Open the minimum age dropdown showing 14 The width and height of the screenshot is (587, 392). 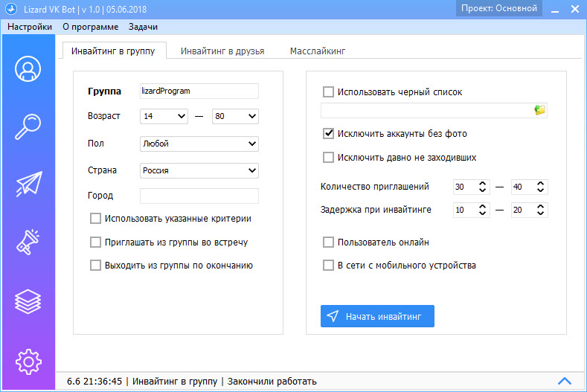(164, 116)
